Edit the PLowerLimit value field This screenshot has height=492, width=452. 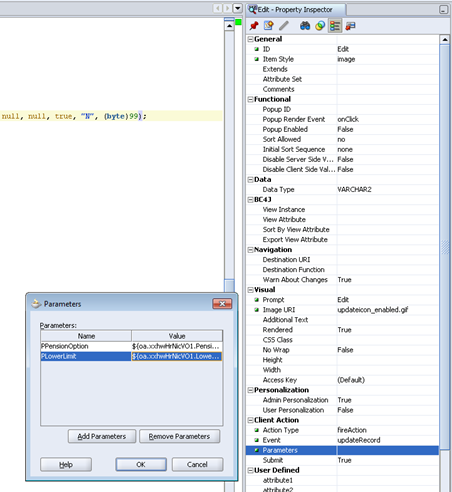[177, 356]
